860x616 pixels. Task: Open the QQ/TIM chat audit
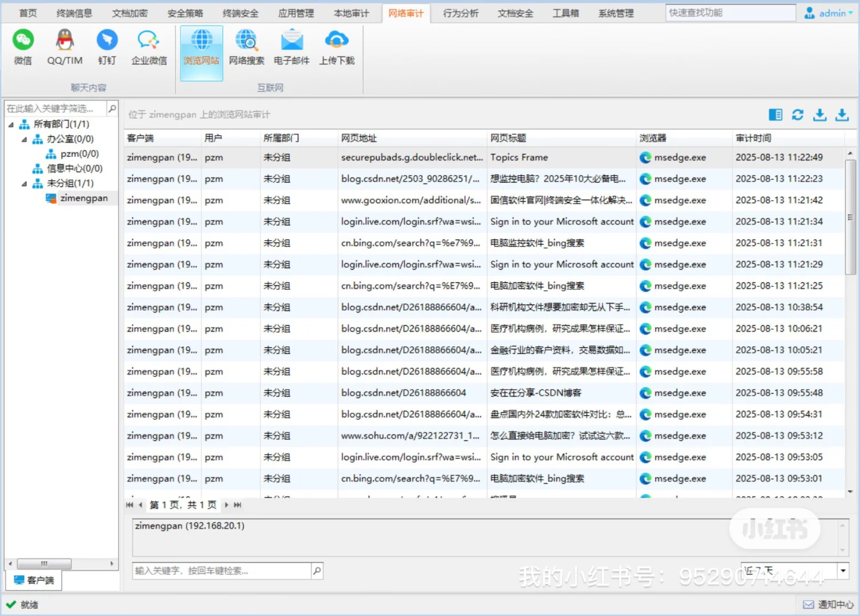tap(64, 47)
